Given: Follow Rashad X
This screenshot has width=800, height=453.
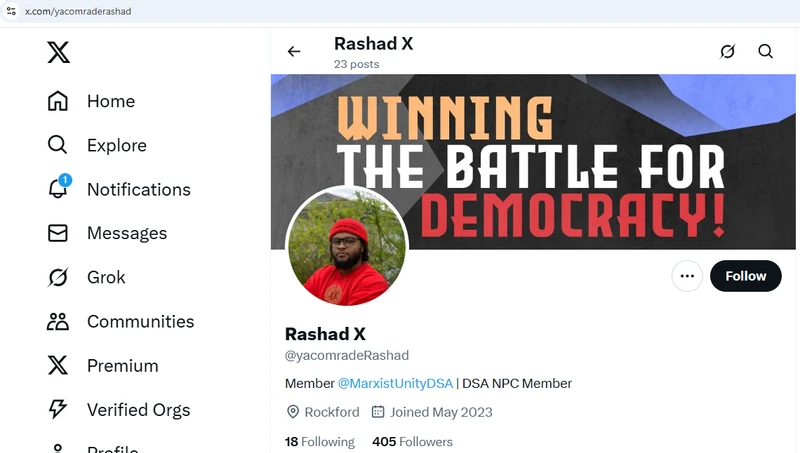Looking at the screenshot, I should [x=745, y=276].
